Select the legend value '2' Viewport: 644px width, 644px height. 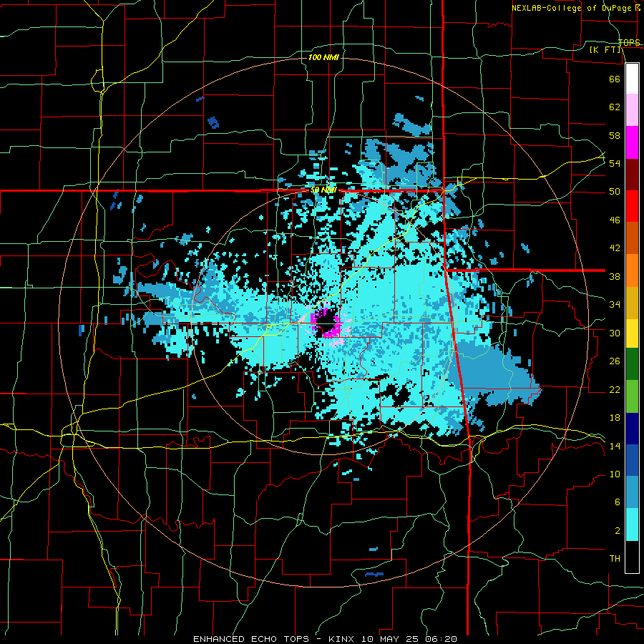click(x=617, y=531)
